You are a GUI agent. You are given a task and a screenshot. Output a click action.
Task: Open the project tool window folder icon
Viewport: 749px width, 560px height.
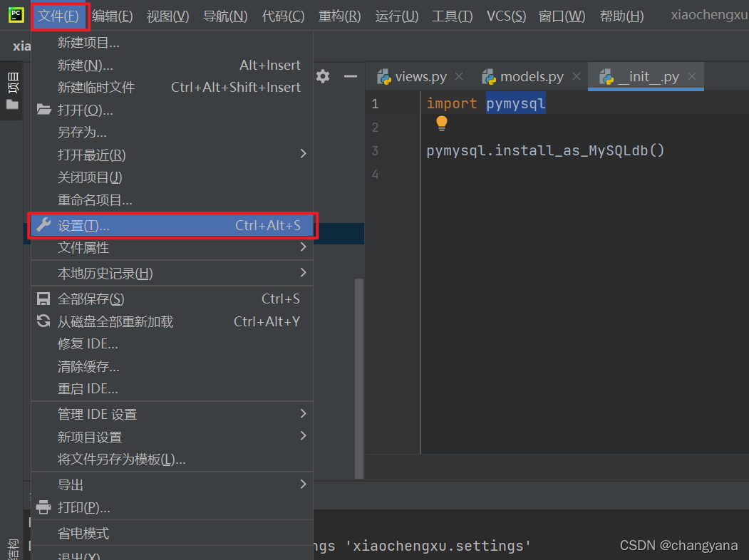(x=12, y=105)
